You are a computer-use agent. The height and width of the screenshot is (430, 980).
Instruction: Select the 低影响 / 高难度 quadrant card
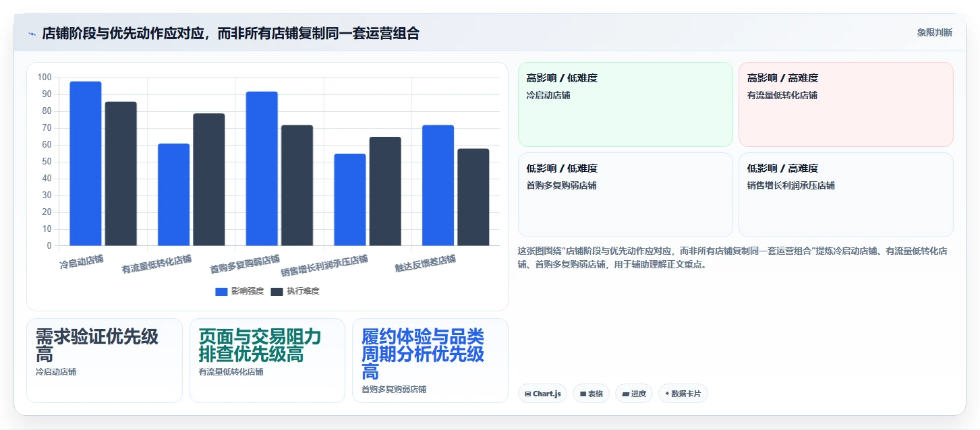[846, 195]
